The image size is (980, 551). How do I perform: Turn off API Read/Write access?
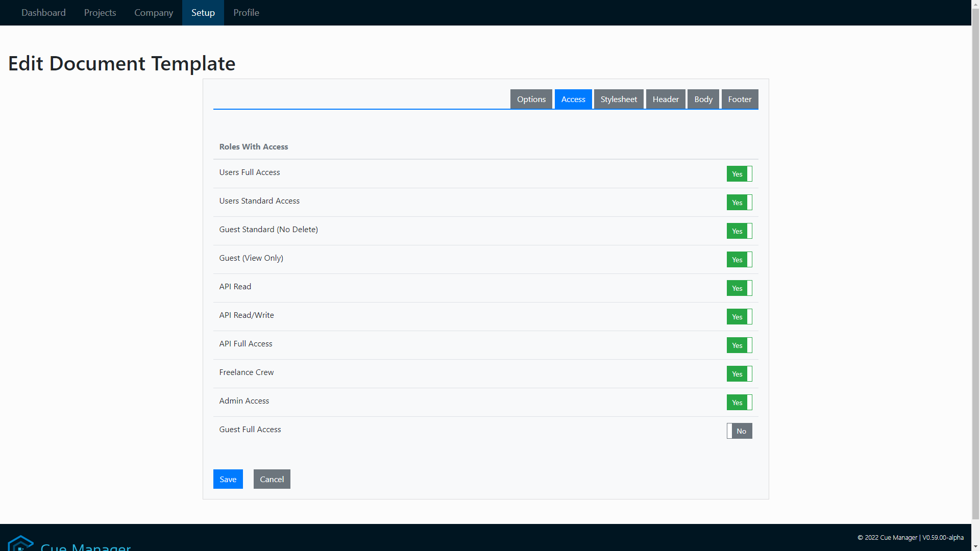[739, 316]
